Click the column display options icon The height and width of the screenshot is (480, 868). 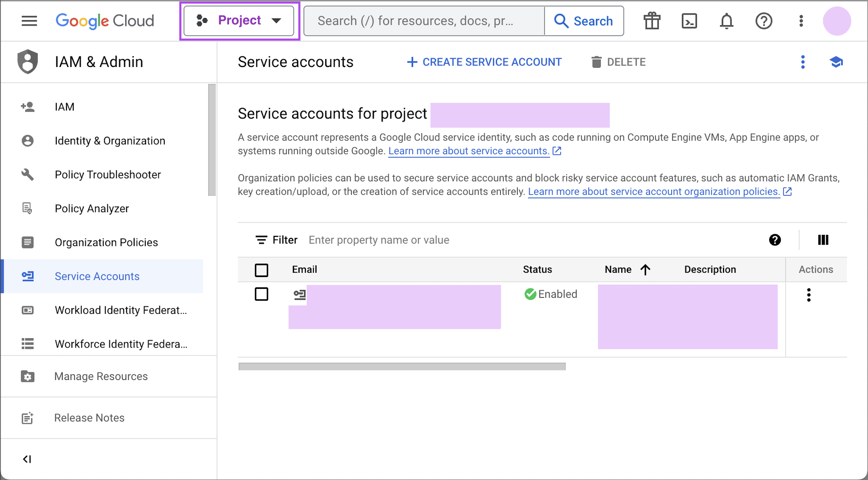click(823, 240)
